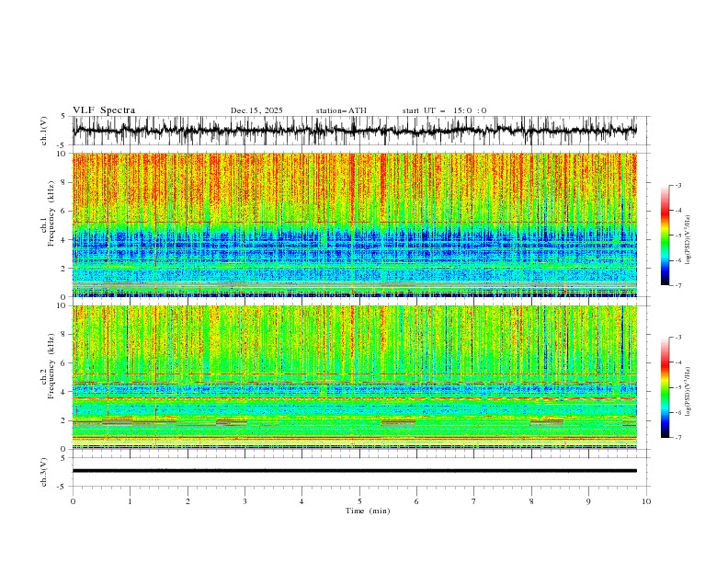
Task: Click time axis tick label "6"
Action: 416,501
